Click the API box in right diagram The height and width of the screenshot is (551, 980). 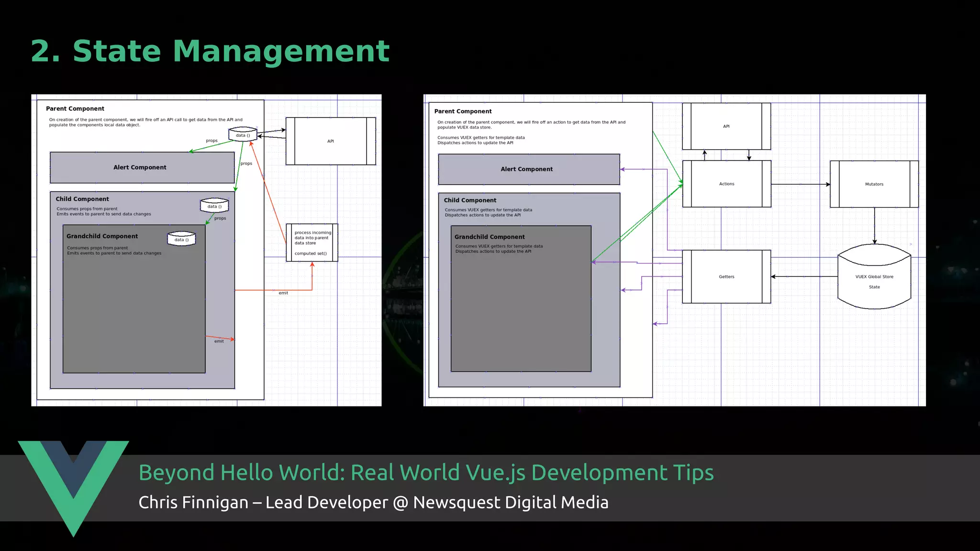click(726, 127)
